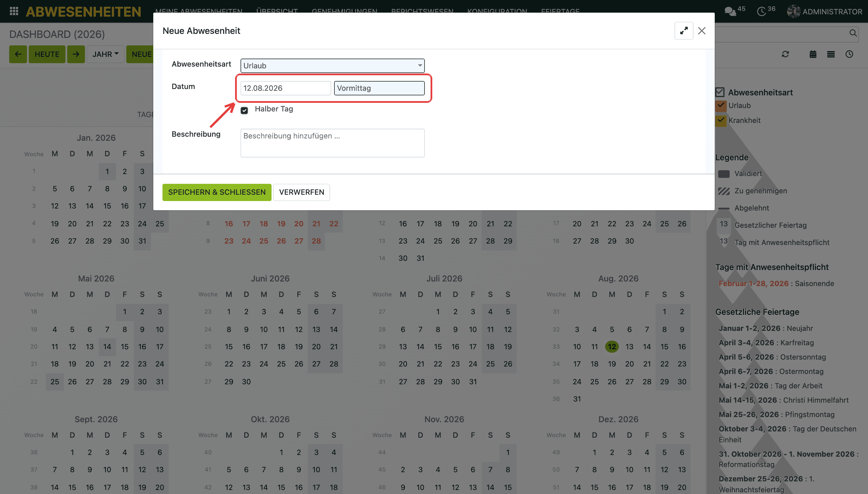This screenshot has height=494, width=868.
Task: Toggle the Krankheit filter checkbox
Action: (x=720, y=120)
